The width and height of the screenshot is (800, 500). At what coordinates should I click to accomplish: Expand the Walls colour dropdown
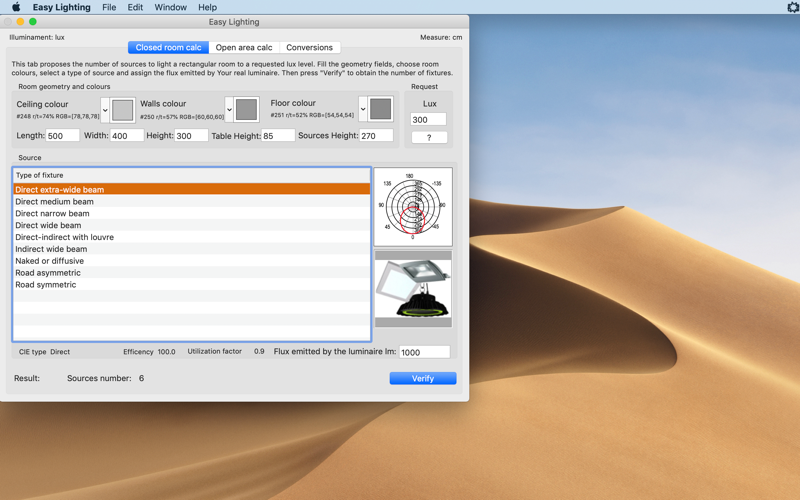pyautogui.click(x=229, y=110)
